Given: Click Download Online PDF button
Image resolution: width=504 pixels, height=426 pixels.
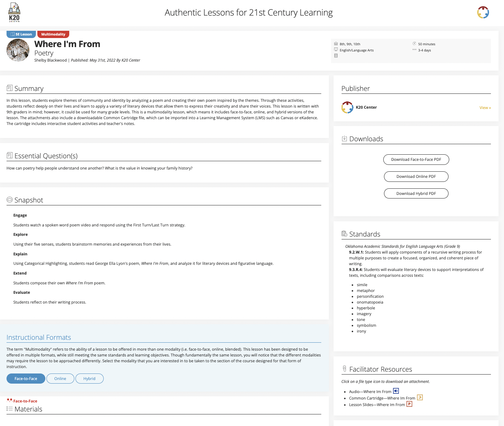Looking at the screenshot, I should (416, 176).
